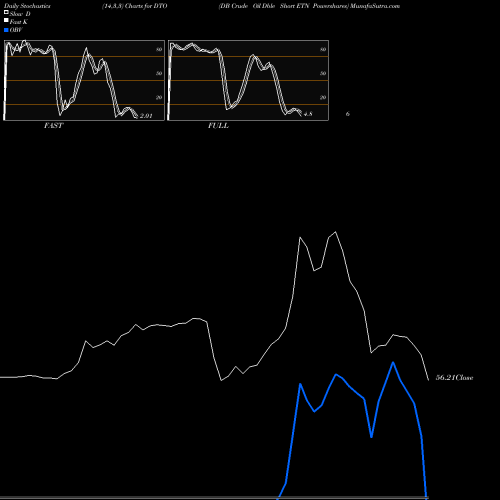Click the blue OBV legend swatch

click(x=6, y=30)
